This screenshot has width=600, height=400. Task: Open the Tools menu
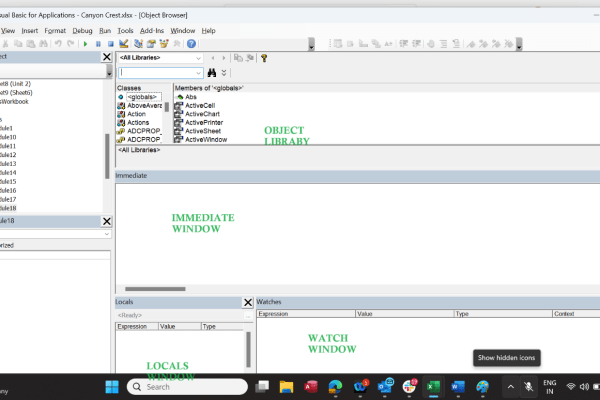125,31
